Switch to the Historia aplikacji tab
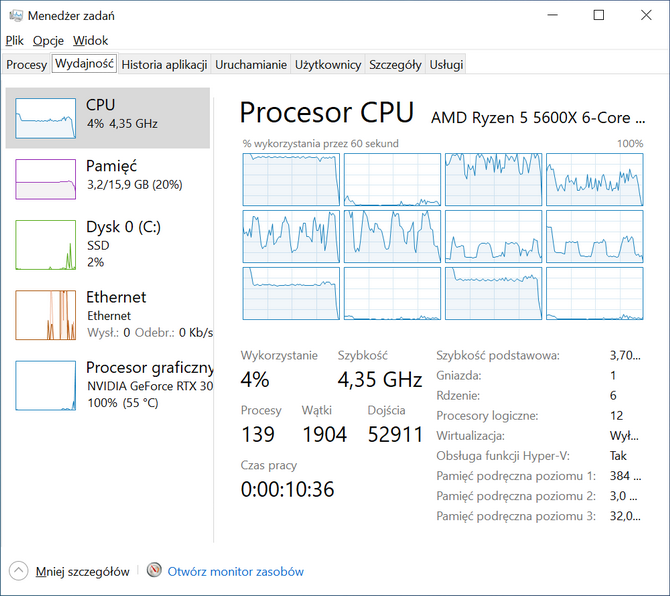The image size is (670, 596). click(165, 65)
